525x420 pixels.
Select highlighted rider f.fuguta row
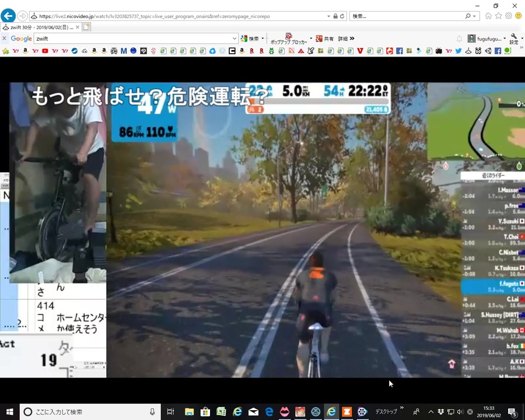coord(493,286)
